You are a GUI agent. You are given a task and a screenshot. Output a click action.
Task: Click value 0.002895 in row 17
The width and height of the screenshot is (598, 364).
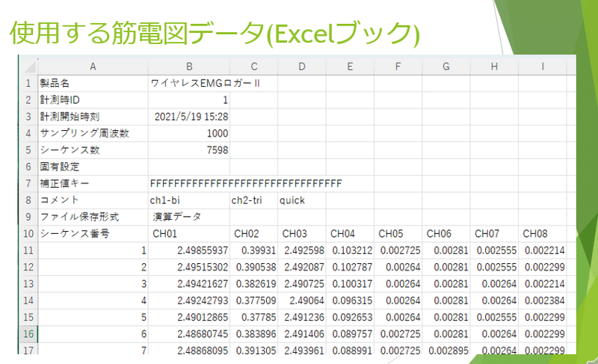(x=446, y=349)
